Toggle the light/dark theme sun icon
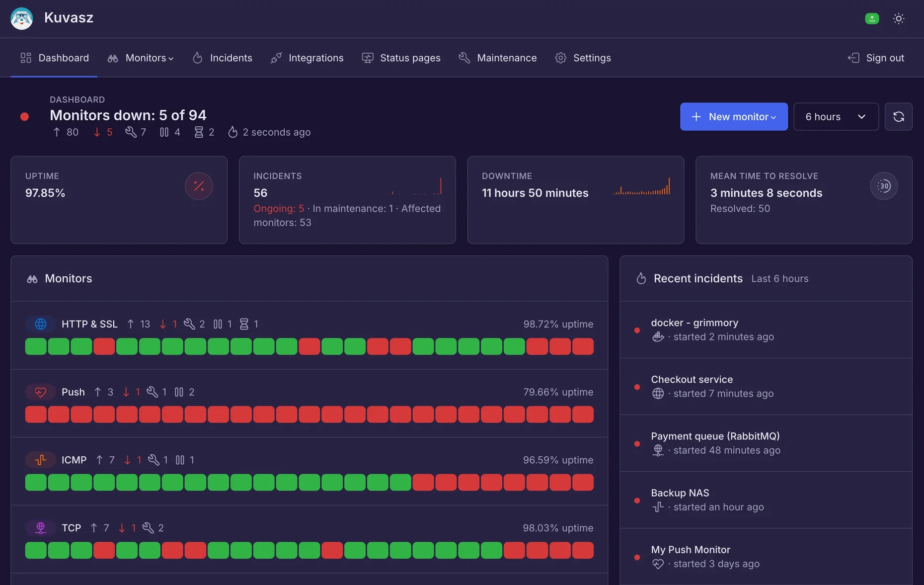 click(x=898, y=18)
